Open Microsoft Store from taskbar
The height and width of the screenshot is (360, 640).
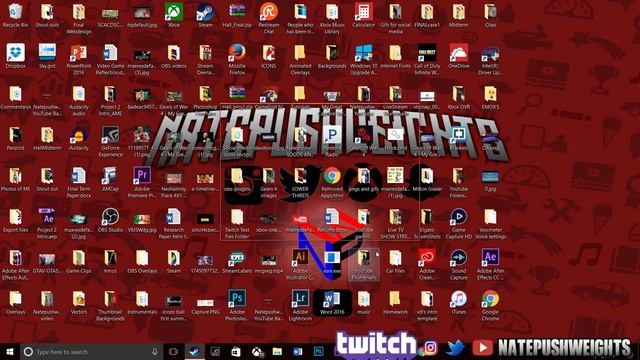coord(236,351)
